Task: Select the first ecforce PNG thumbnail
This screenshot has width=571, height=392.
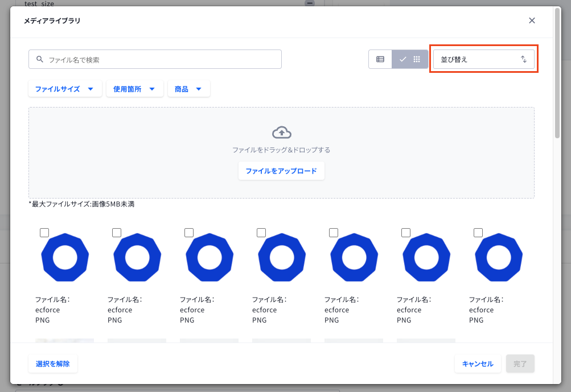Action: click(x=65, y=257)
